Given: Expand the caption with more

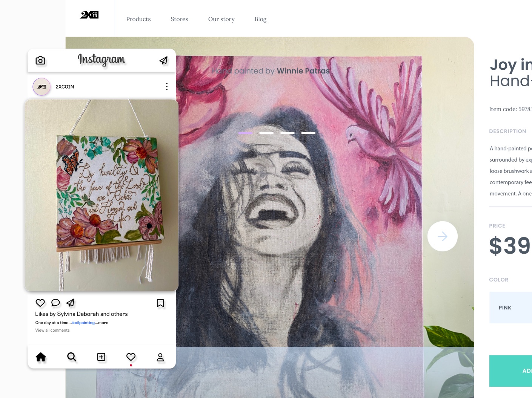Looking at the screenshot, I should click(x=103, y=323).
